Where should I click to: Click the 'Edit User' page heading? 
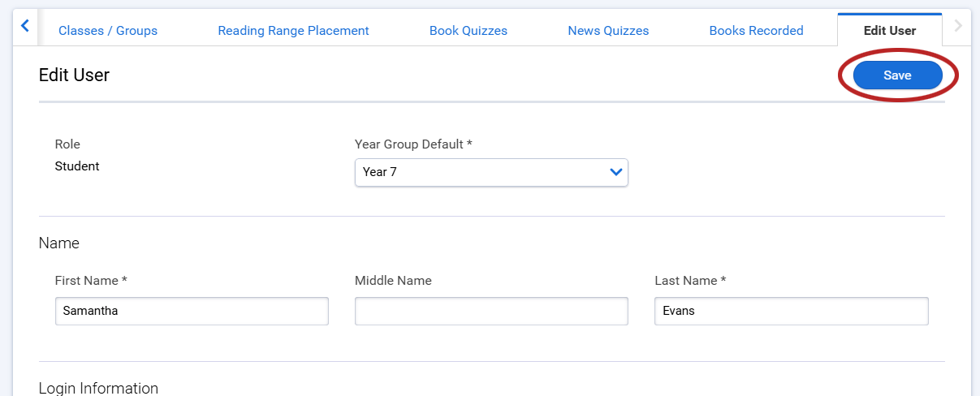tap(74, 75)
